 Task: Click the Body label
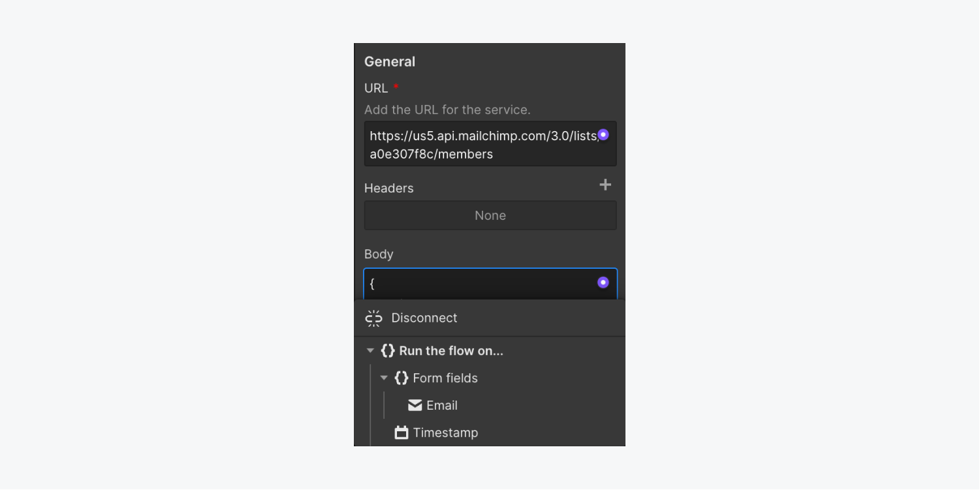379,254
